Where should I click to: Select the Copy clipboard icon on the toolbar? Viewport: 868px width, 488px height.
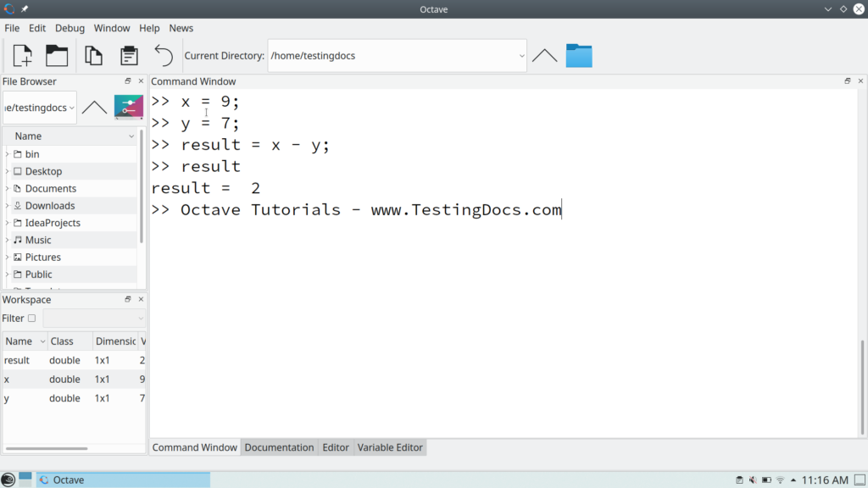pyautogui.click(x=93, y=55)
